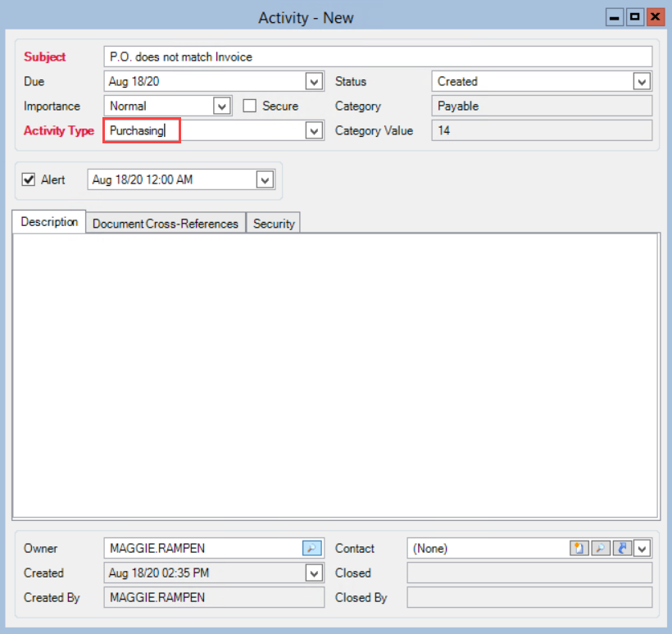Open the Importance dropdown
Image resolution: width=672 pixels, height=634 pixels.
tap(221, 106)
